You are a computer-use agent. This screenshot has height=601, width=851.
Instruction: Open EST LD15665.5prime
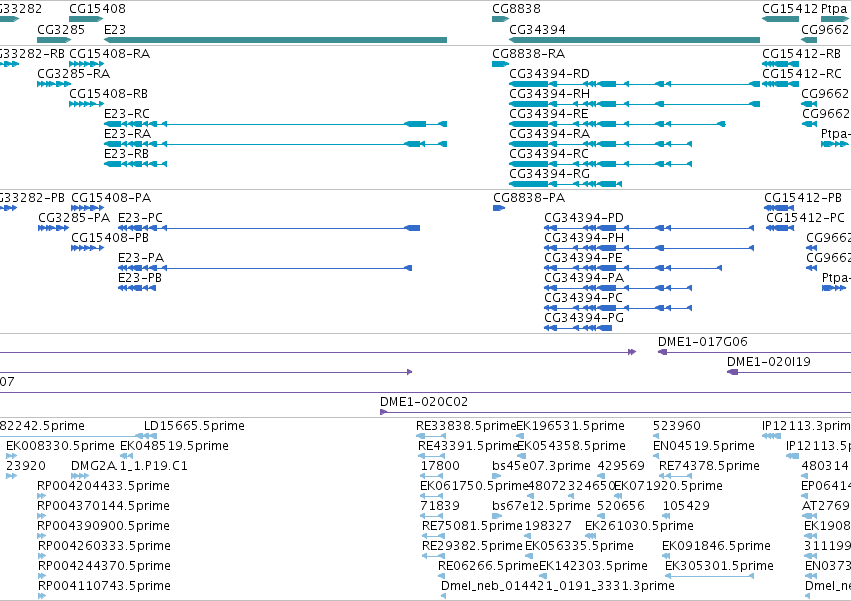point(194,426)
